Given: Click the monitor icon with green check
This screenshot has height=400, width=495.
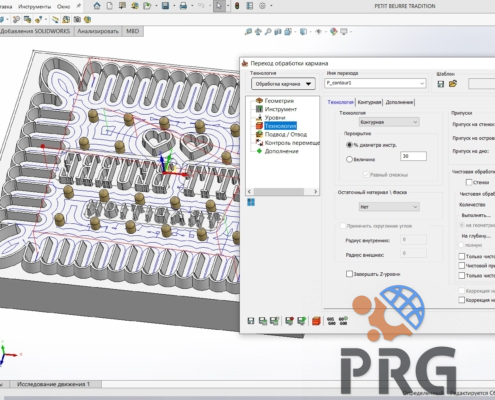Looking at the screenshot, I should (x=301, y=321).
